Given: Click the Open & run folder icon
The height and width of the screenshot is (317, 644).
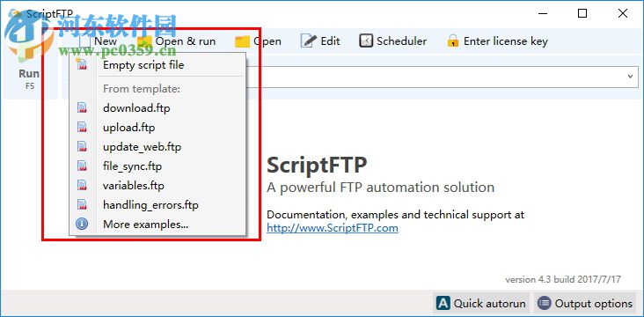Looking at the screenshot, I should click(144, 41).
